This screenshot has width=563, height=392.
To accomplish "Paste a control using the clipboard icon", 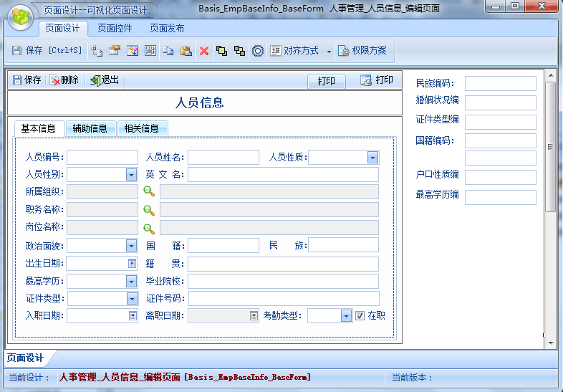I will (186, 51).
